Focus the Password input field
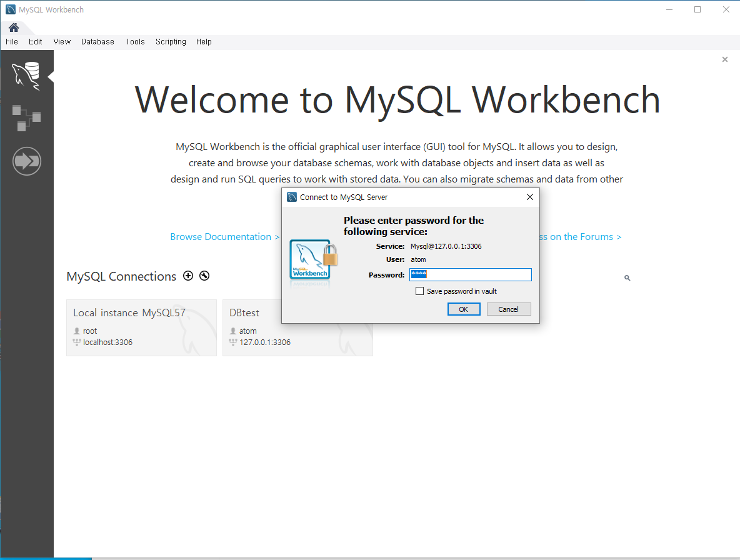Image resolution: width=740 pixels, height=560 pixels. (x=471, y=274)
